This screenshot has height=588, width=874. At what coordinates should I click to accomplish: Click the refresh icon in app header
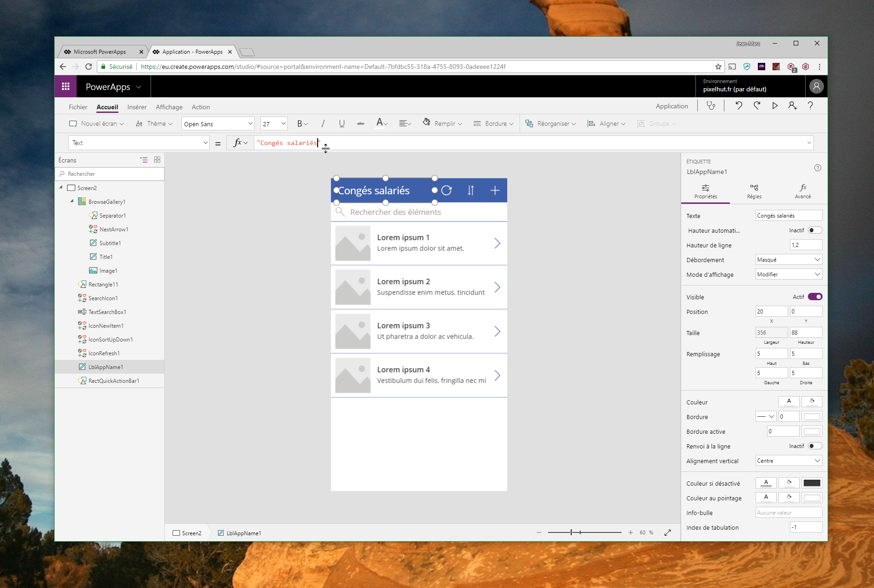pos(447,190)
